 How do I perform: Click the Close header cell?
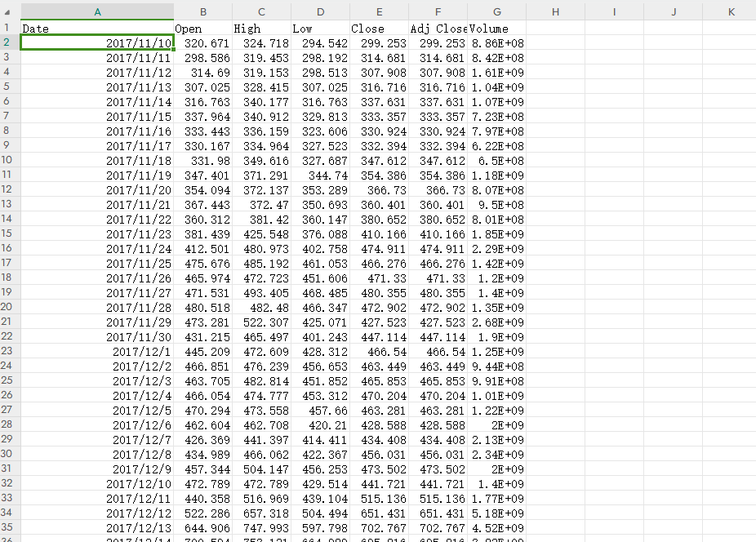pyautogui.click(x=380, y=29)
